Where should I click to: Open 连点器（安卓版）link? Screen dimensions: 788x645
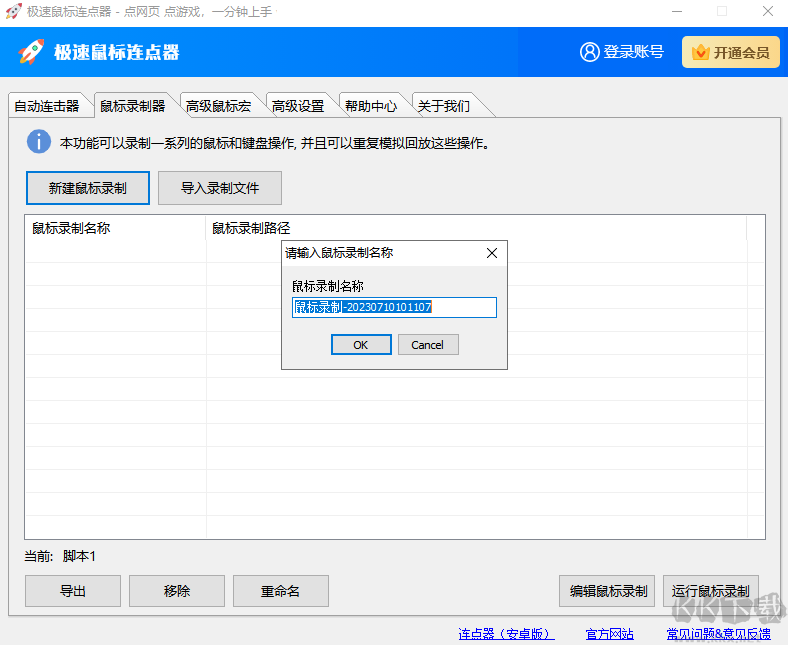[507, 633]
